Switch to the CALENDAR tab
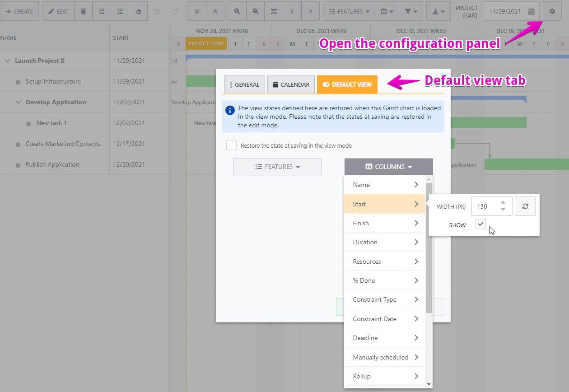 (291, 84)
